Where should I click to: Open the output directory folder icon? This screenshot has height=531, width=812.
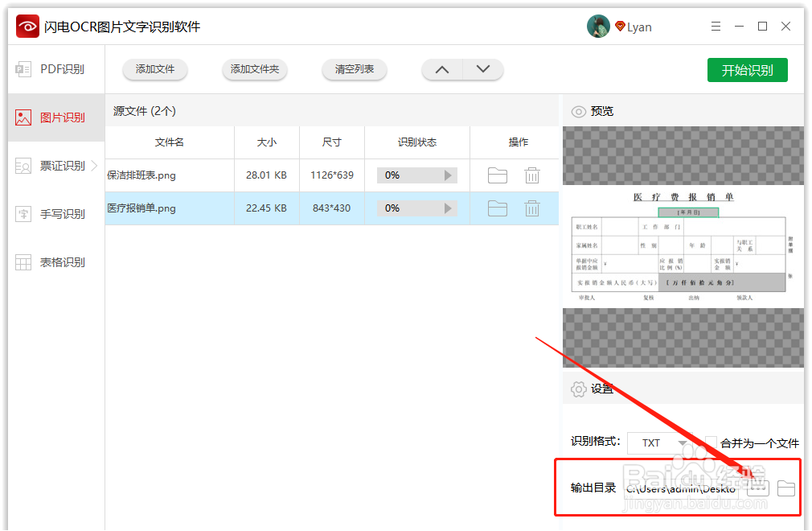pos(786,488)
